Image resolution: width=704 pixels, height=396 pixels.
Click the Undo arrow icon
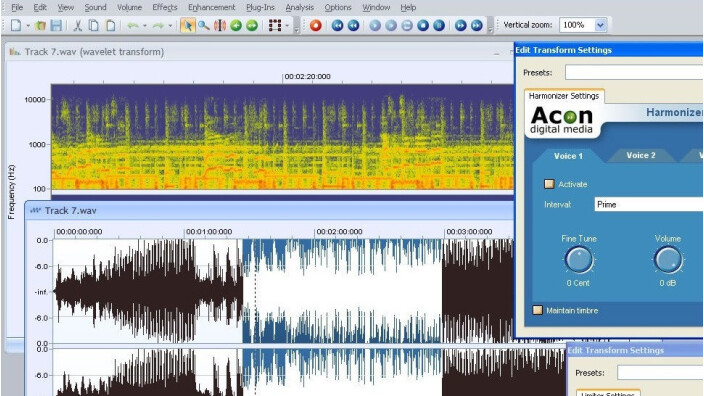[x=132, y=26]
